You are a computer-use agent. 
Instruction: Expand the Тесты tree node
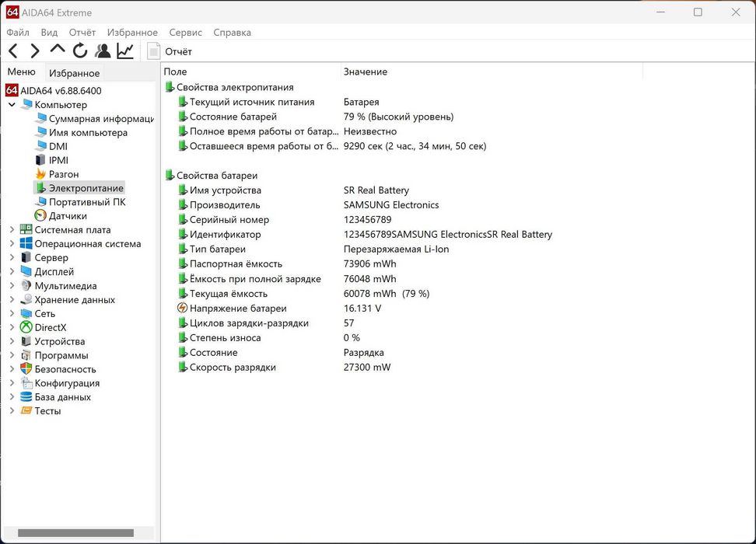pos(12,411)
